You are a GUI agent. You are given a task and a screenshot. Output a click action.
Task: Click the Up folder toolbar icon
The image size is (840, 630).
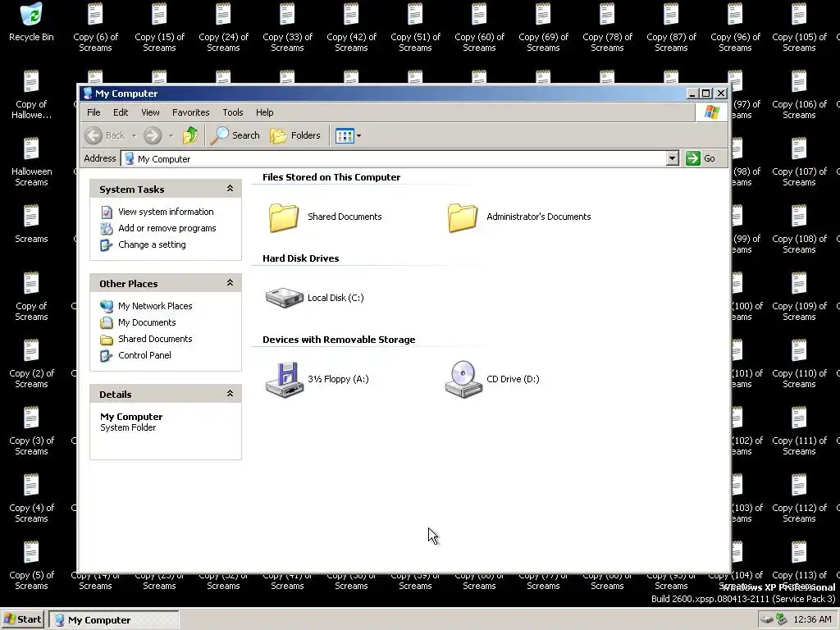tap(190, 135)
